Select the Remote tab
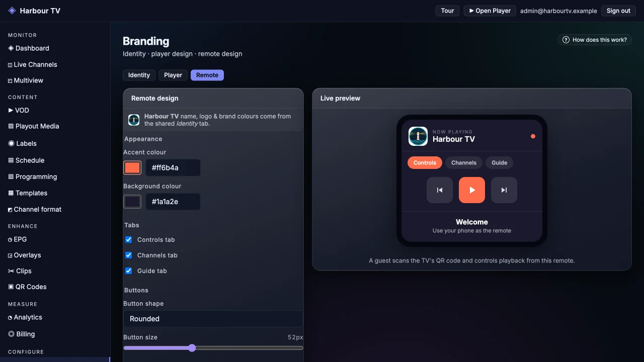The image size is (644, 362). tap(207, 75)
